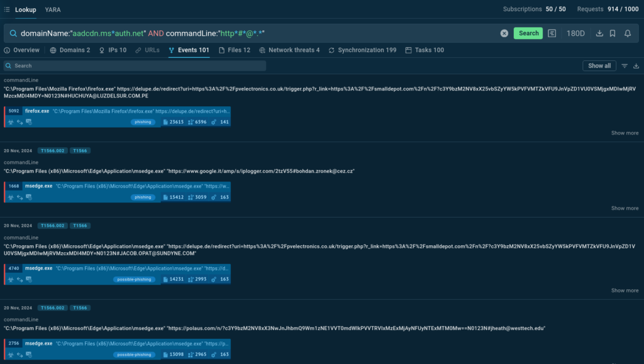
Task: Bookmark the current lookup query
Action: click(613, 33)
